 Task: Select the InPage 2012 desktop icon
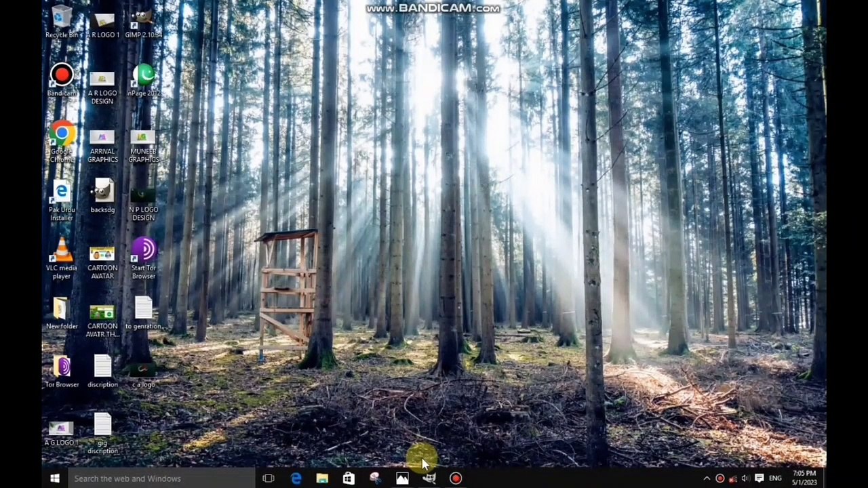point(143,77)
